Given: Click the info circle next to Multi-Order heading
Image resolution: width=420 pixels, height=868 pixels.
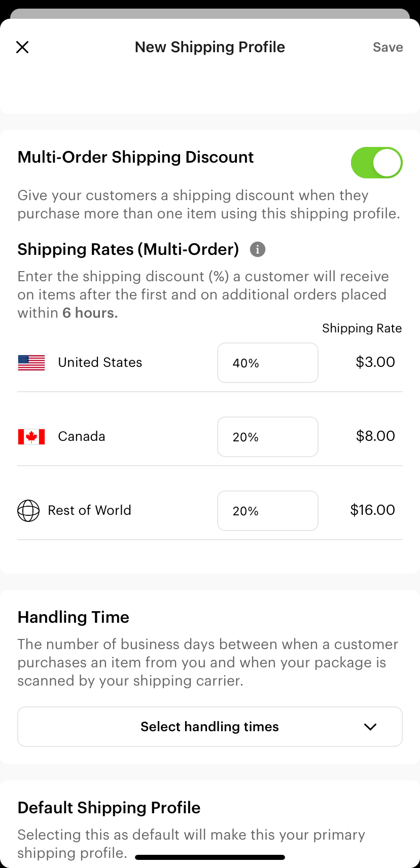Looking at the screenshot, I should [257, 249].
